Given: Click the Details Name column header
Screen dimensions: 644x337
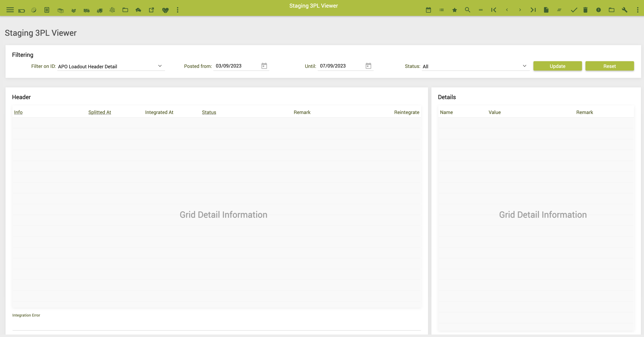Looking at the screenshot, I should pyautogui.click(x=446, y=112).
